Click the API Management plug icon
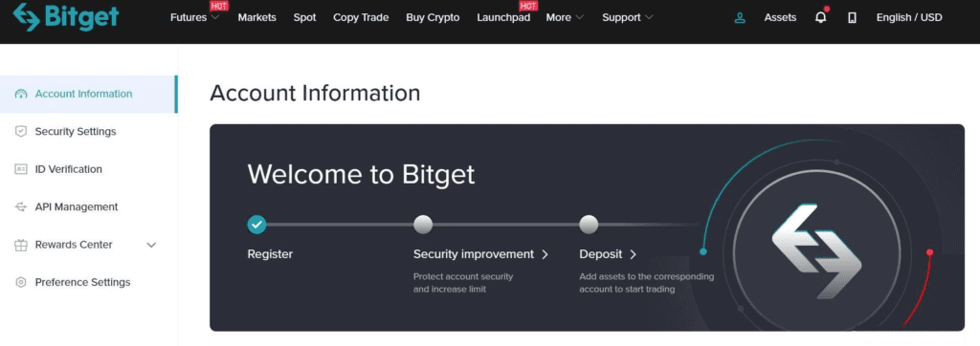 click(x=21, y=206)
